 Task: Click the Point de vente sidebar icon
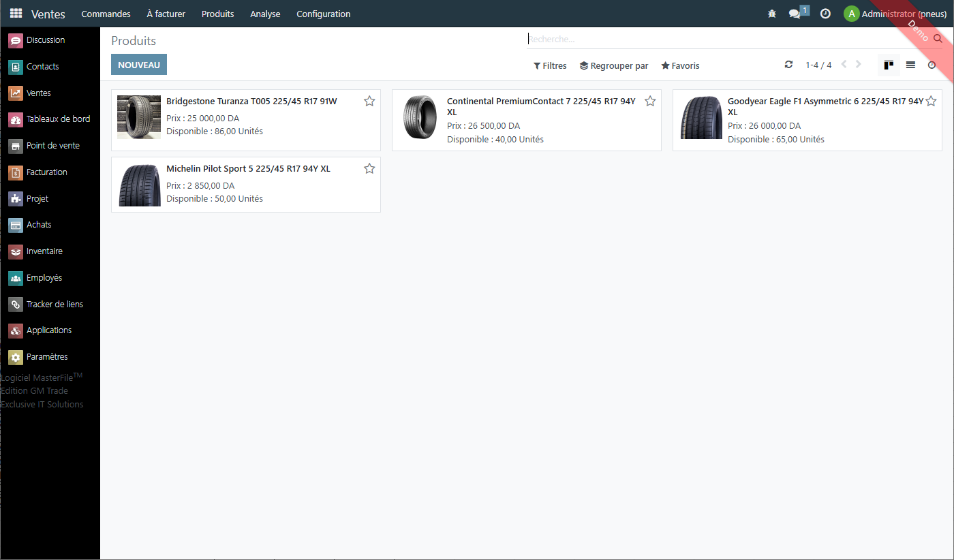[x=16, y=146]
